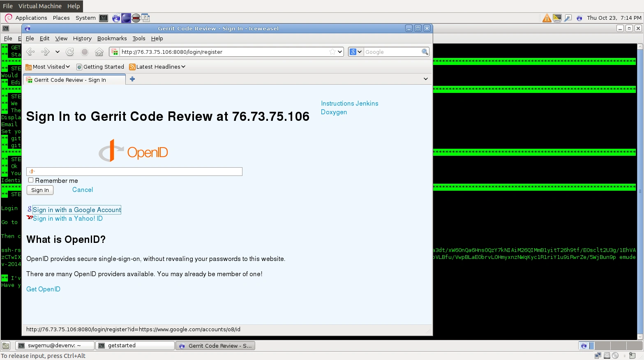
Task: Click the Debian swirl logo icon
Action: [8, 18]
